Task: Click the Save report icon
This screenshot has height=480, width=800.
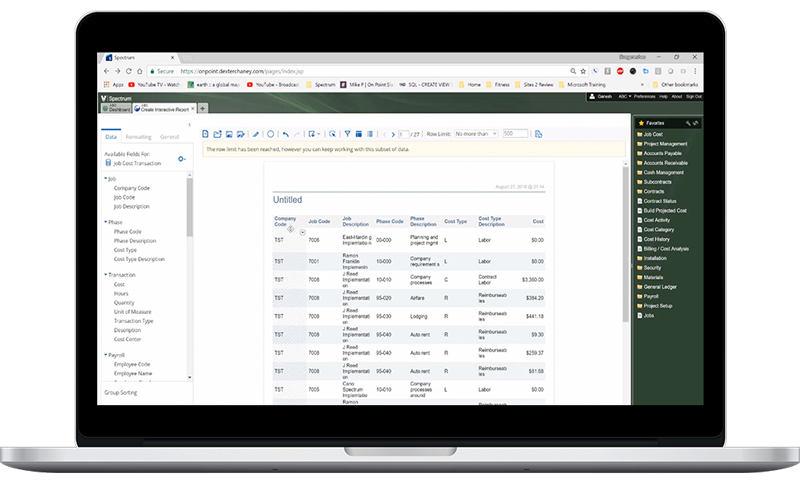Action: [x=229, y=134]
